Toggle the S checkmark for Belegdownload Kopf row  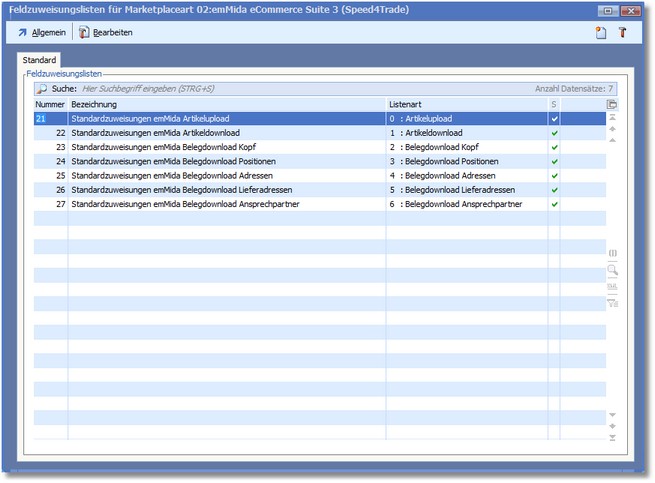[554, 147]
